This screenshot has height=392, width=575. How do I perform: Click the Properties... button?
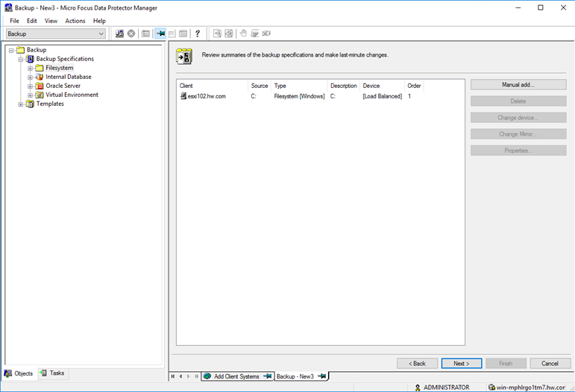pos(518,151)
